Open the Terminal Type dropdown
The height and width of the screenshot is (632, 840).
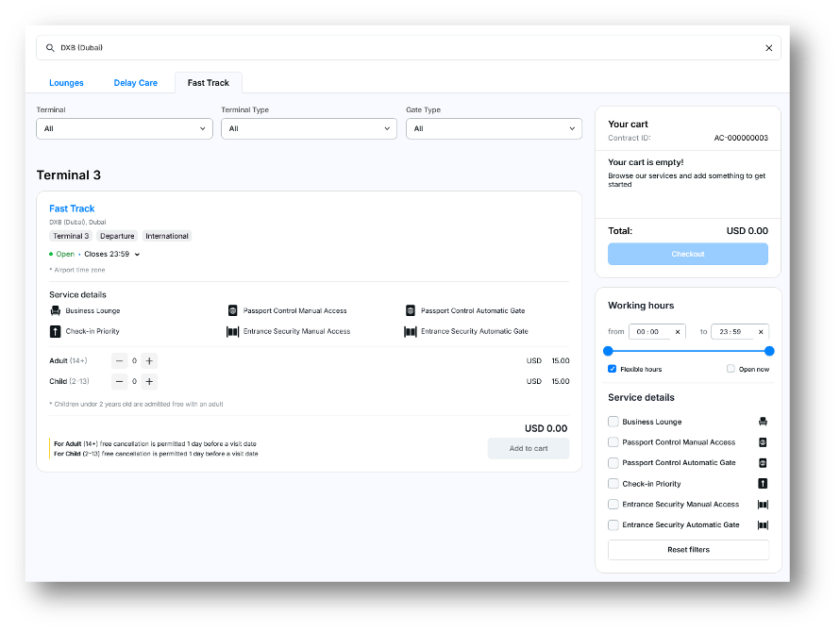[309, 128]
